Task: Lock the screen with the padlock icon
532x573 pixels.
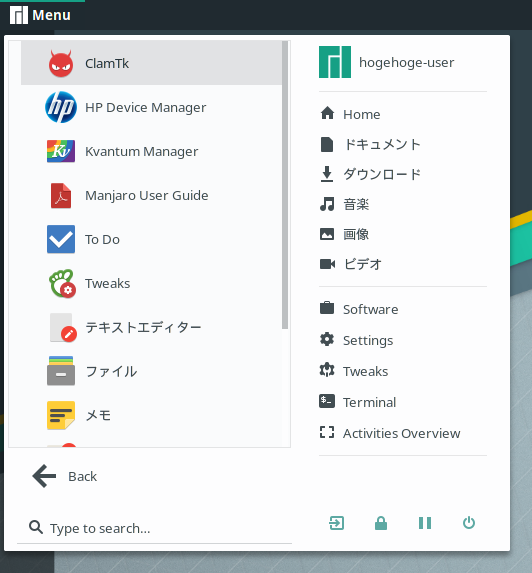Action: 381,523
